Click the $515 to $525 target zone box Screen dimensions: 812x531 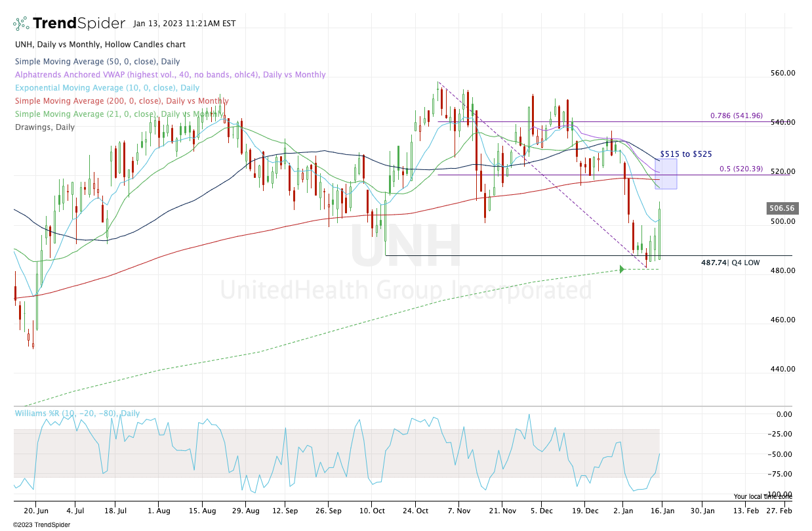[666, 174]
